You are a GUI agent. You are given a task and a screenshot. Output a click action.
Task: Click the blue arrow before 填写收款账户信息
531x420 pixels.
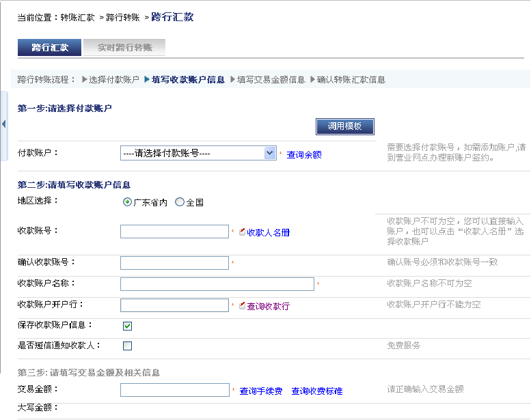coord(147,79)
